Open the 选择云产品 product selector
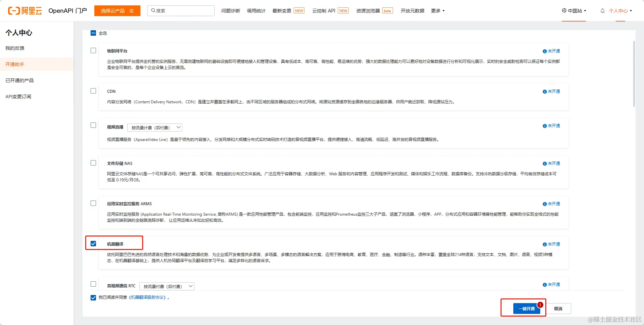This screenshot has width=644, height=325. 117,11
